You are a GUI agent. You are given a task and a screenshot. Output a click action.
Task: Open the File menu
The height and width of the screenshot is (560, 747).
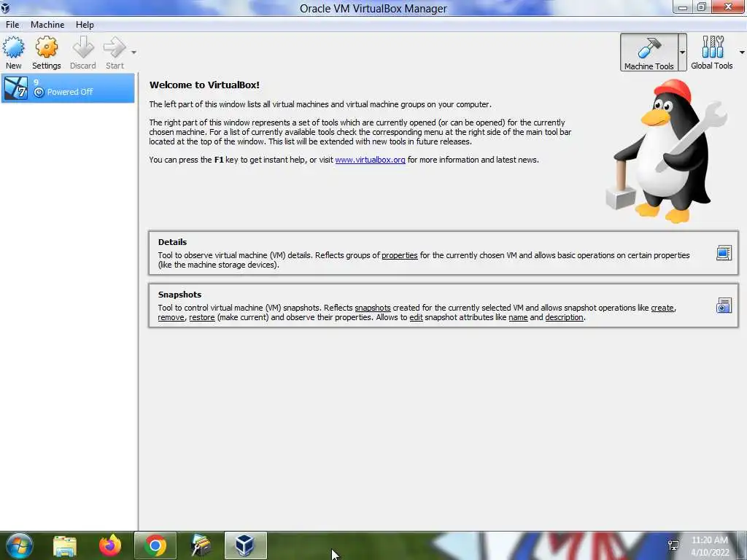(x=12, y=25)
